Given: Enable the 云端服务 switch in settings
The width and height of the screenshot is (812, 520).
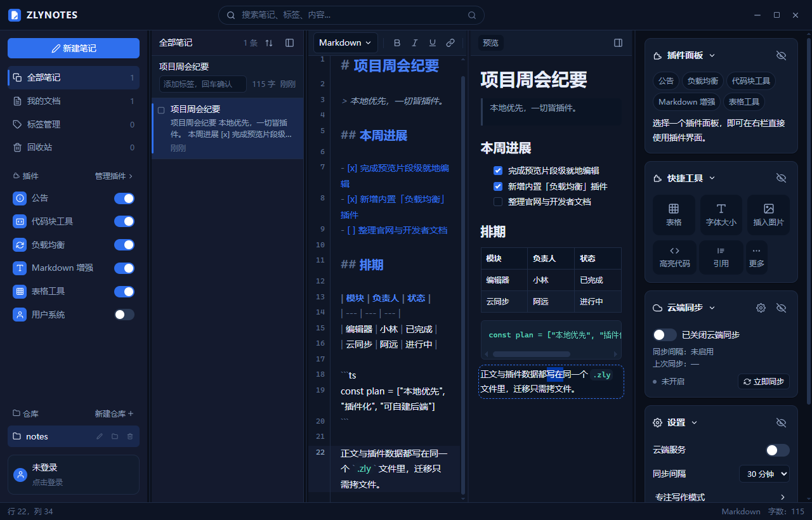Looking at the screenshot, I should [x=778, y=450].
